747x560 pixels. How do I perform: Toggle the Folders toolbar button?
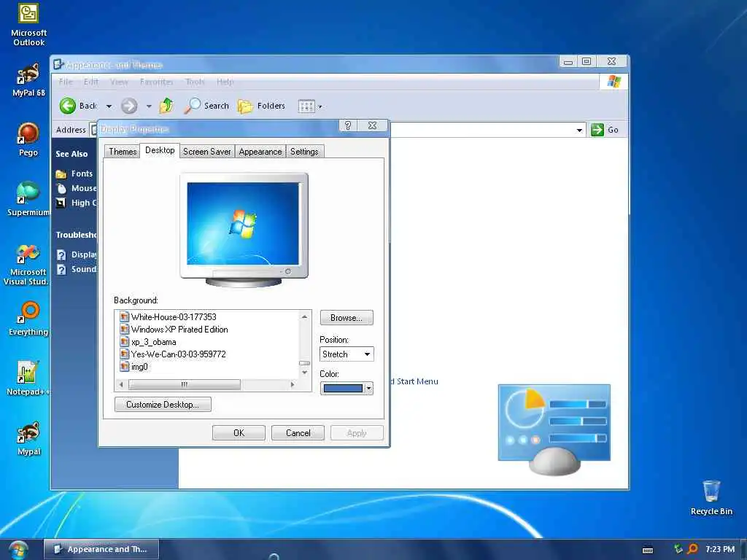pos(262,106)
